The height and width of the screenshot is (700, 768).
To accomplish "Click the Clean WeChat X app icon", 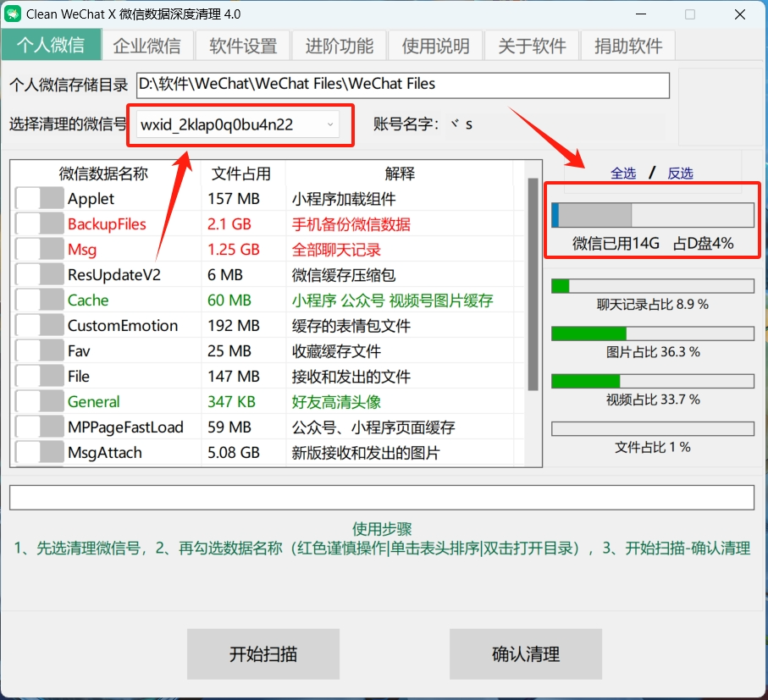I will point(12,14).
